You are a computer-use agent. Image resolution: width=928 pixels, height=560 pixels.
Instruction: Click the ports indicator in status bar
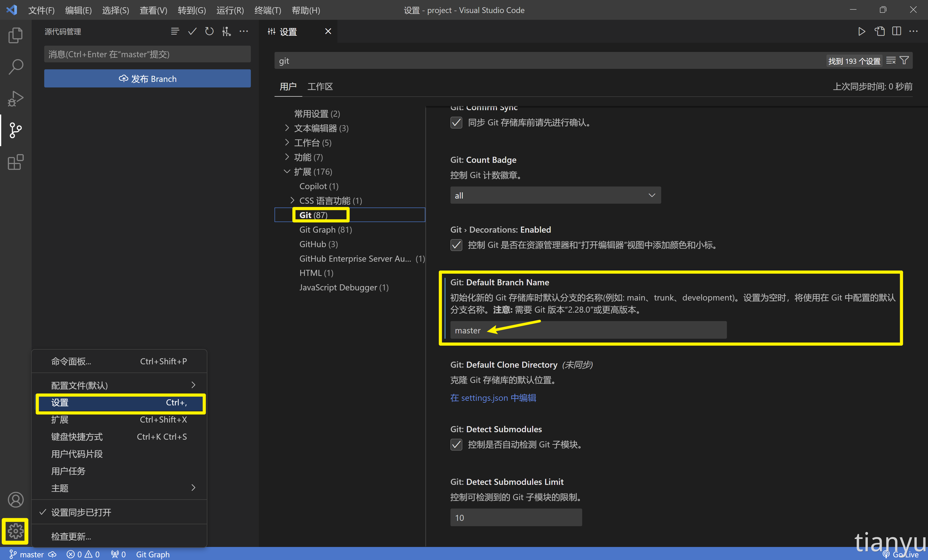tap(118, 554)
